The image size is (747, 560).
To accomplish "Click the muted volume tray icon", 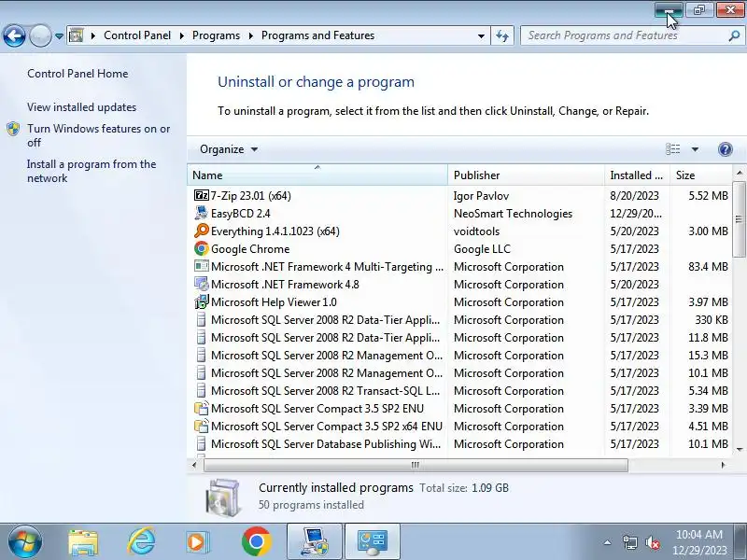I will [652, 542].
